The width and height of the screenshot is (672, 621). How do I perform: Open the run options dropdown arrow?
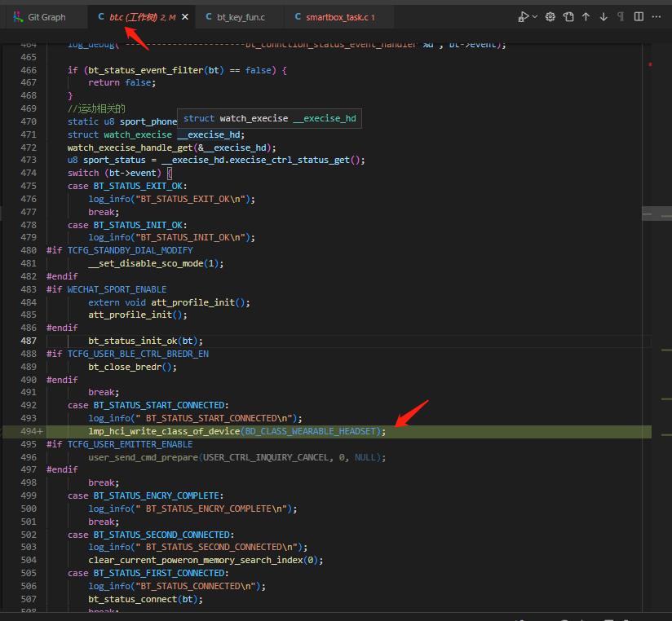click(534, 16)
